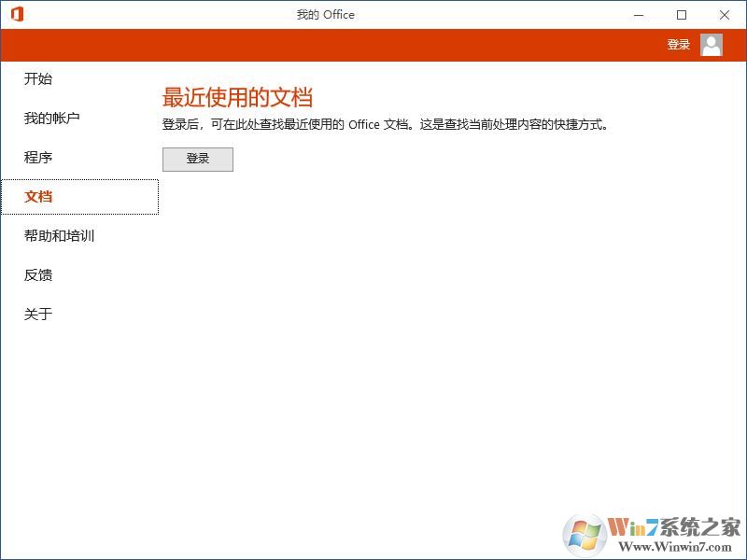This screenshot has width=747, height=560.
Task: Go to 我的帐户 in sidebar
Action: (x=52, y=119)
